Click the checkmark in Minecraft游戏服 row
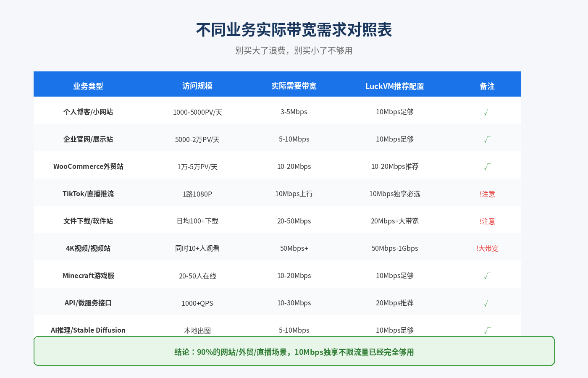Screen dimensions: 588x378 [x=487, y=276]
